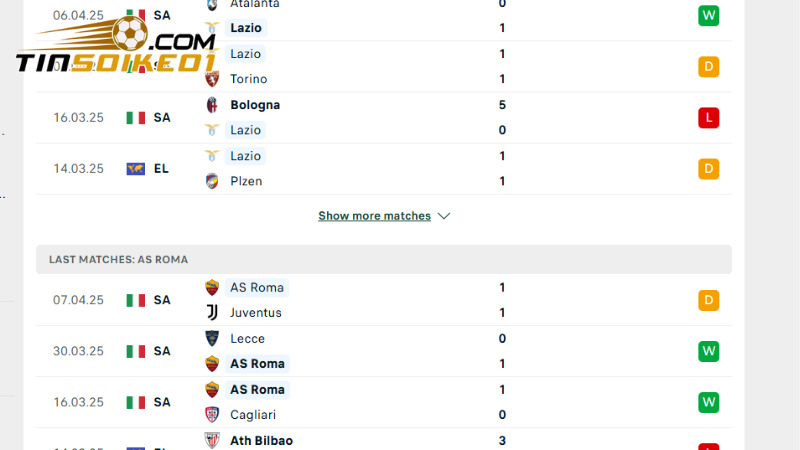Click the Show more matches link
Image resolution: width=800 pixels, height=450 pixels.
click(374, 216)
